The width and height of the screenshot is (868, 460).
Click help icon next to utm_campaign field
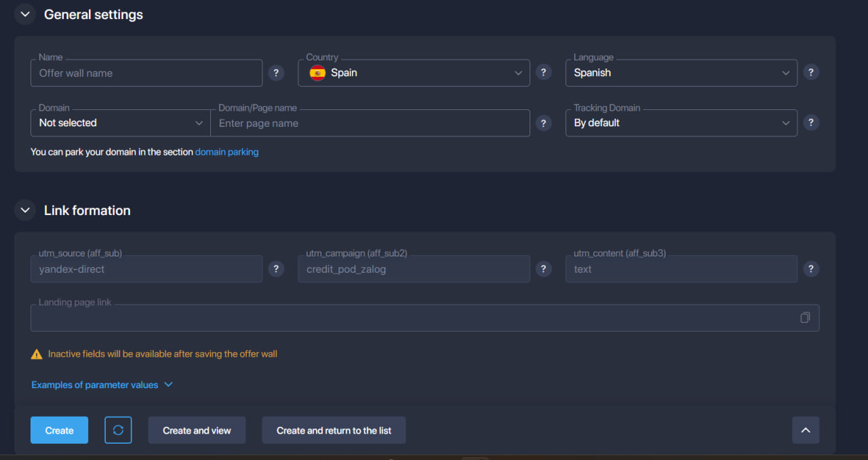point(543,269)
